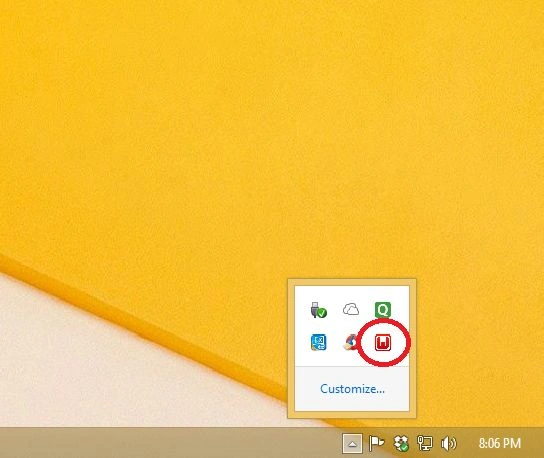Open the red W tray icon
Viewport: 544px width, 458px height.
[x=383, y=342]
